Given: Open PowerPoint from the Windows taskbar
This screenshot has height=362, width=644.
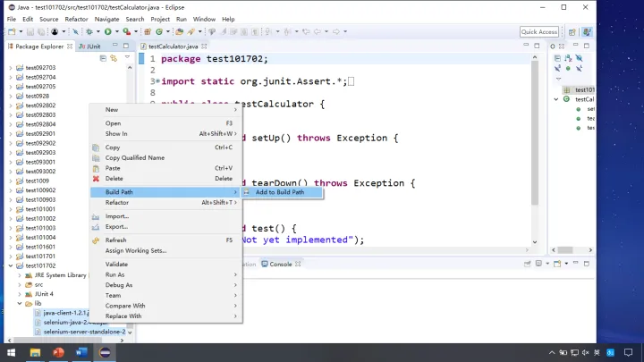Looking at the screenshot, I should click(x=58, y=352).
